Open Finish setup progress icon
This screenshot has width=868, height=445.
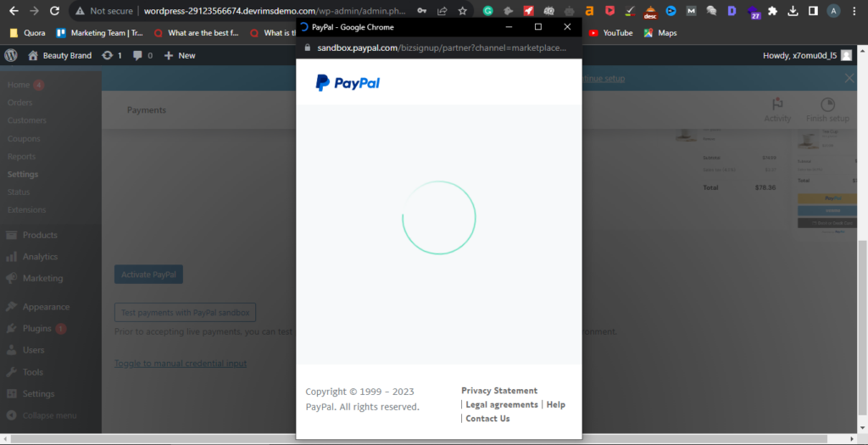click(x=827, y=105)
